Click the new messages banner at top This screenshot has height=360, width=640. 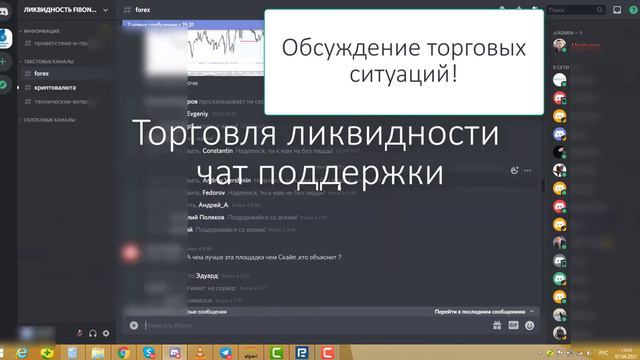point(194,24)
